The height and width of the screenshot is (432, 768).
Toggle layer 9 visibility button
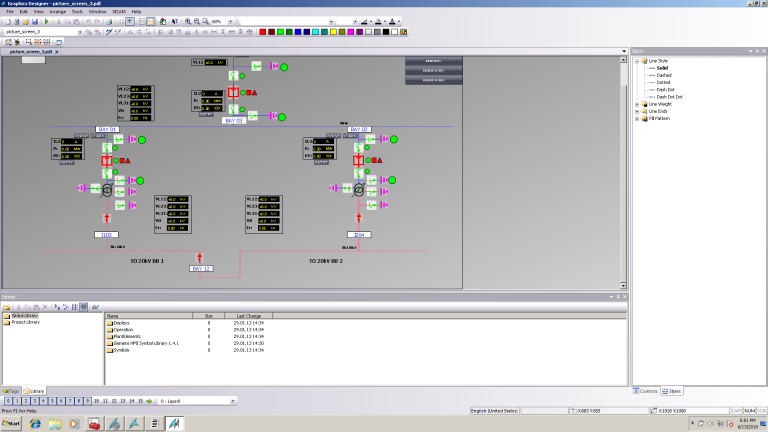pyautogui.click(x=88, y=400)
